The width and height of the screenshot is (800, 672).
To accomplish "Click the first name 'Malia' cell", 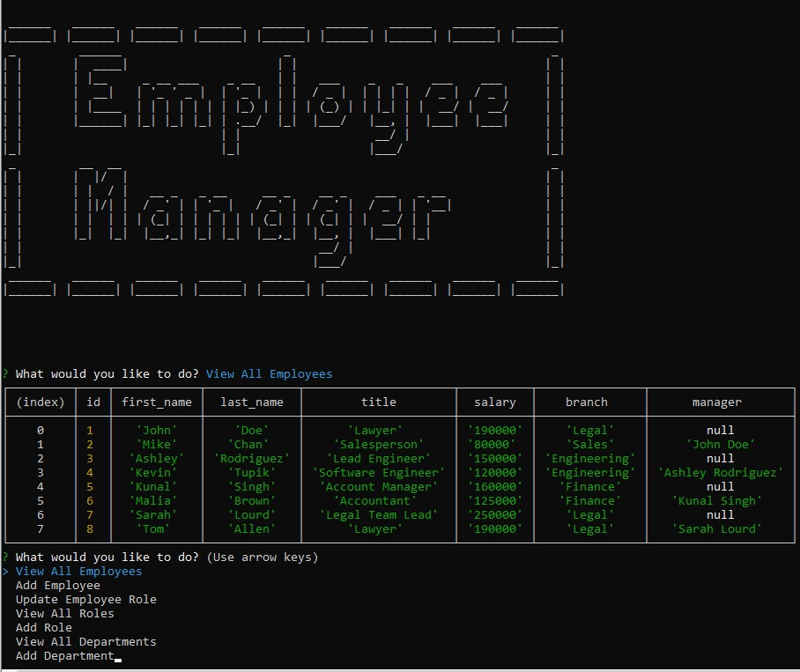I will [x=153, y=501].
